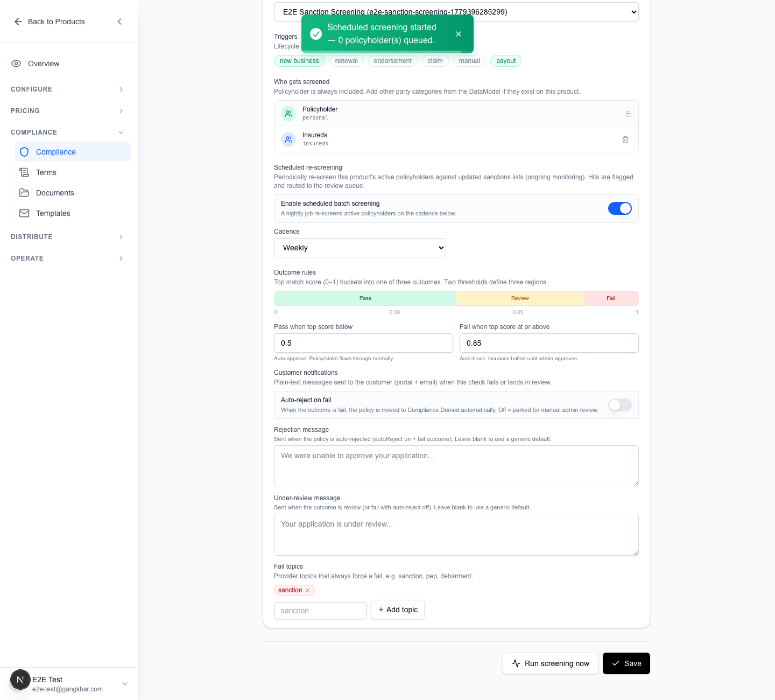Click the back arrow icon beside Back to Products
775x700 pixels.
click(18, 22)
